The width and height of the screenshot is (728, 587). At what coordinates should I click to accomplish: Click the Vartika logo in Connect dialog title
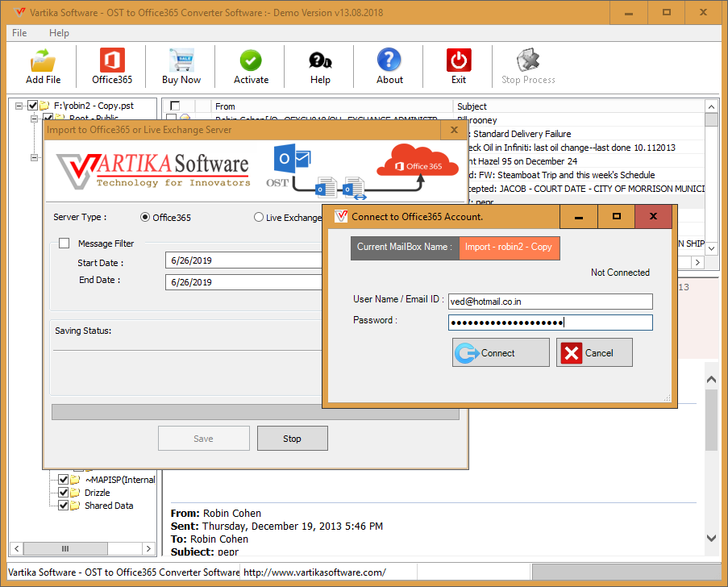(341, 216)
